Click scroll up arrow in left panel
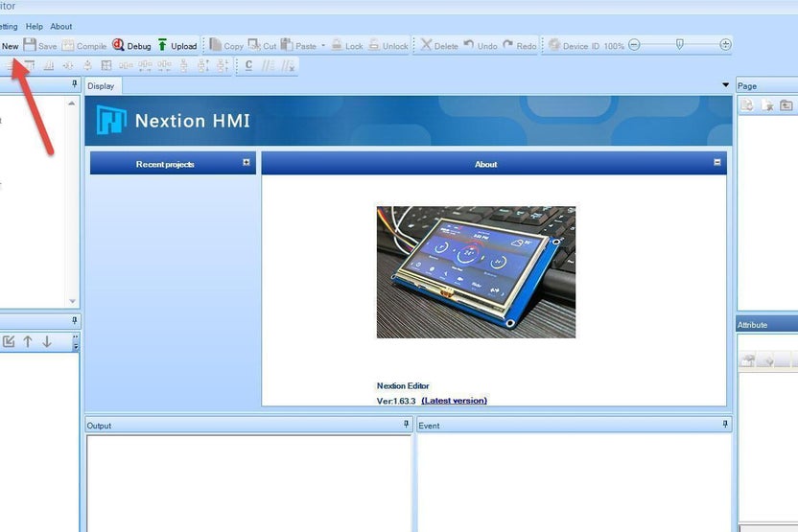This screenshot has height=532, width=798. tap(72, 104)
